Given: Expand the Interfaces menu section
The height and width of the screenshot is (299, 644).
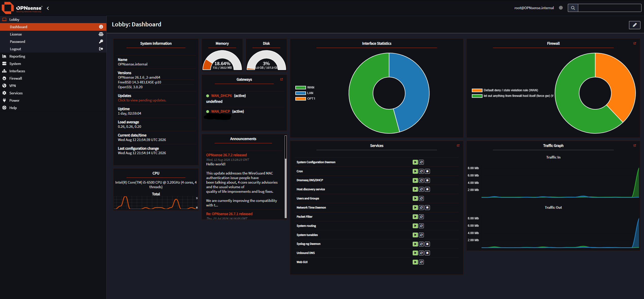Looking at the screenshot, I should click(53, 71).
